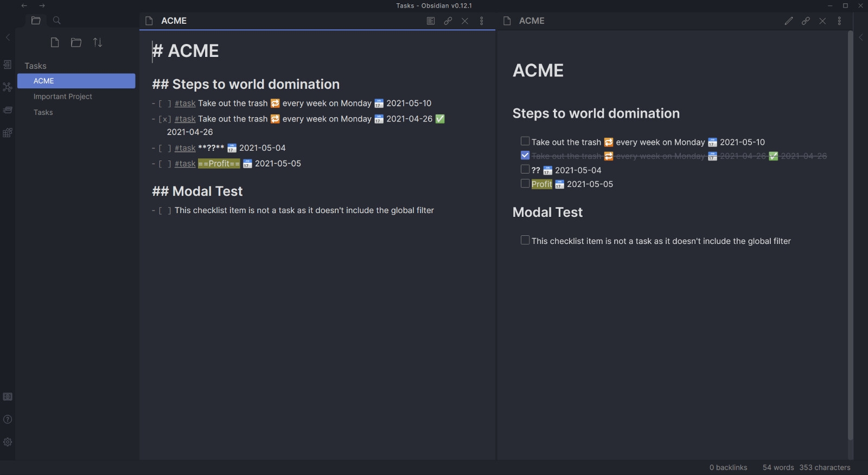868x475 pixels.
Task: Click link icon in editor pane header
Action: tap(448, 21)
